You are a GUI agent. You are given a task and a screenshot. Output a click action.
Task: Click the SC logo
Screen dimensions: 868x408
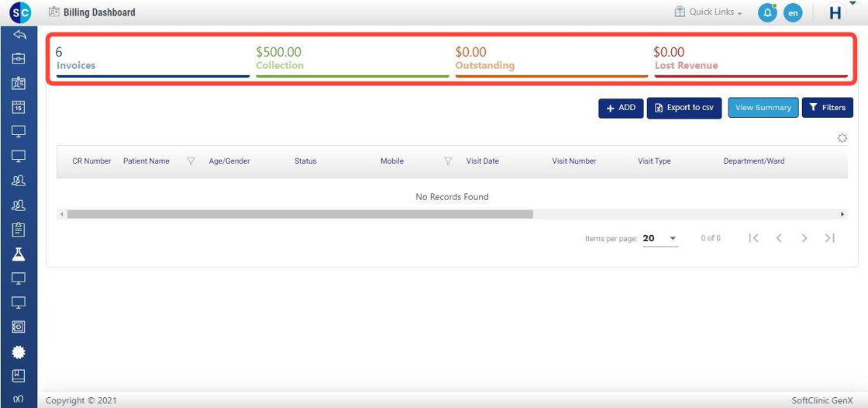point(20,12)
